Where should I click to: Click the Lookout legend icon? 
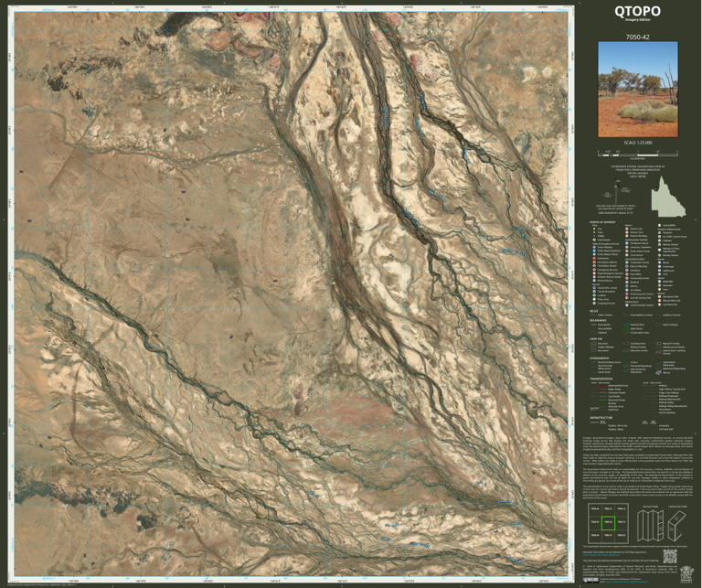tap(594, 295)
